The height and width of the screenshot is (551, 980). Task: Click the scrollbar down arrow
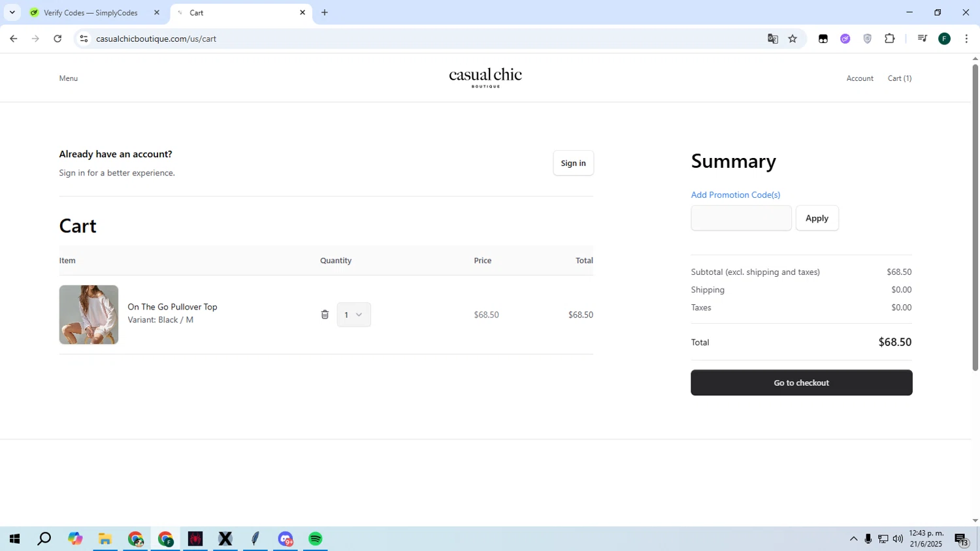coord(975,521)
